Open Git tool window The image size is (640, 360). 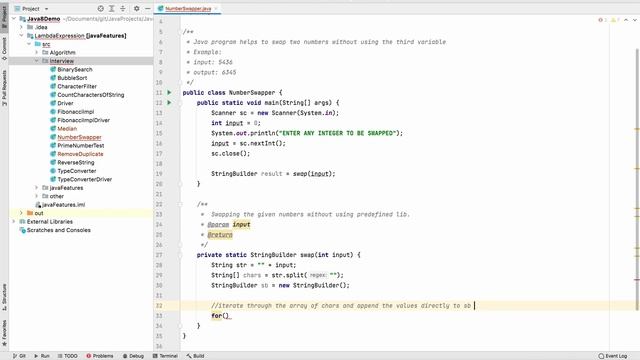click(x=19, y=356)
